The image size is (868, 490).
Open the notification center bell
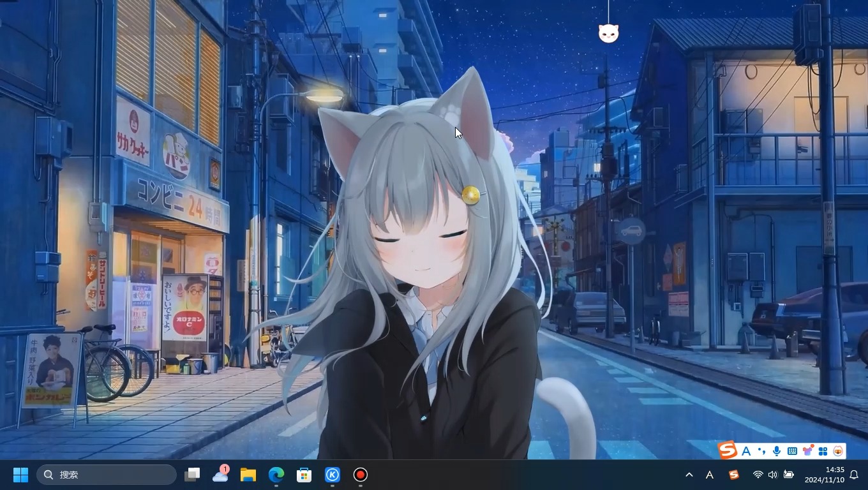(x=854, y=475)
